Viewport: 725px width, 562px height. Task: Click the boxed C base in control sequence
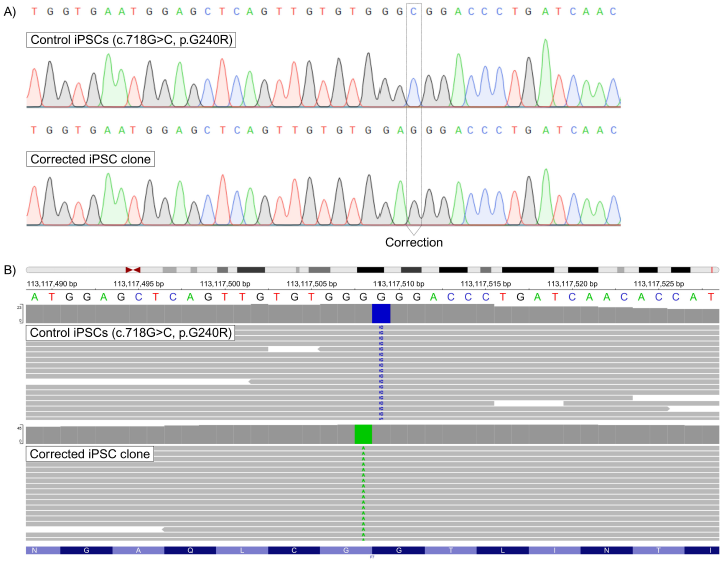(x=414, y=13)
